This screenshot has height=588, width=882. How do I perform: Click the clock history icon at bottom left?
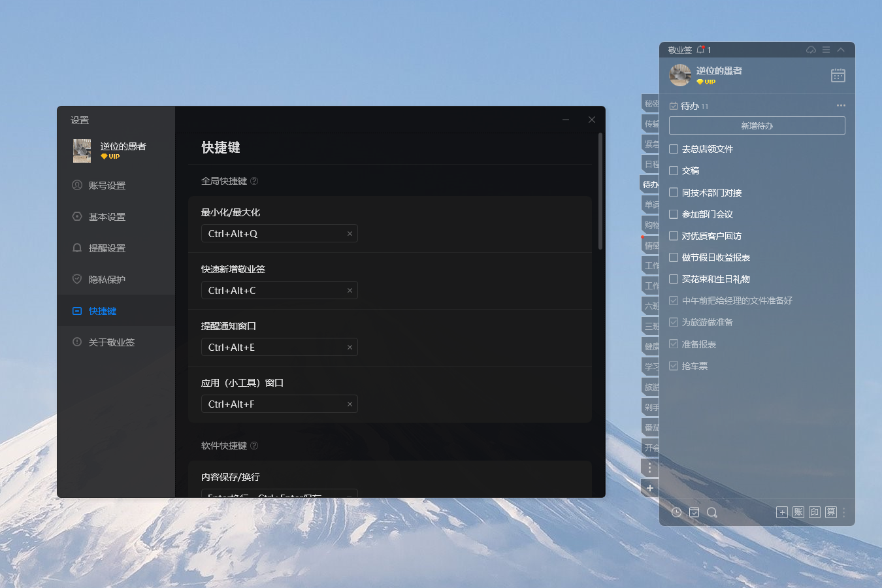[x=676, y=512]
